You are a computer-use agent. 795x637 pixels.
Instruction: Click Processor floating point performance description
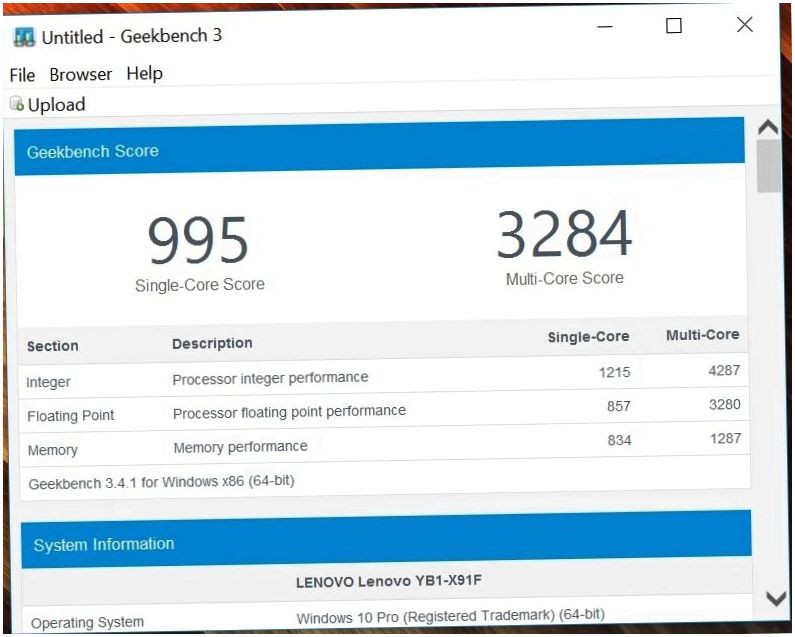click(x=289, y=412)
